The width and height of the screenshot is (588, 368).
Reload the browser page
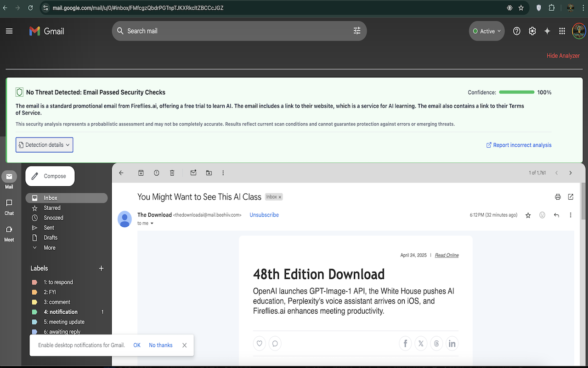30,8
